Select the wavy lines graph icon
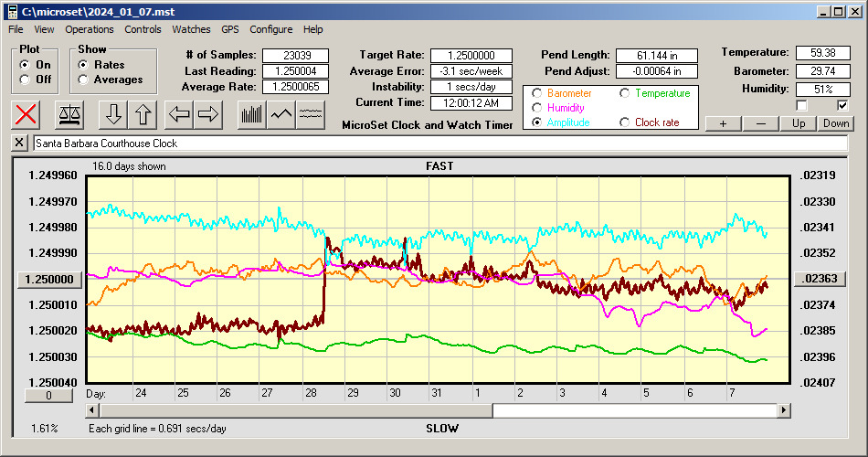Viewport: 868px width, 457px height. coord(311,114)
